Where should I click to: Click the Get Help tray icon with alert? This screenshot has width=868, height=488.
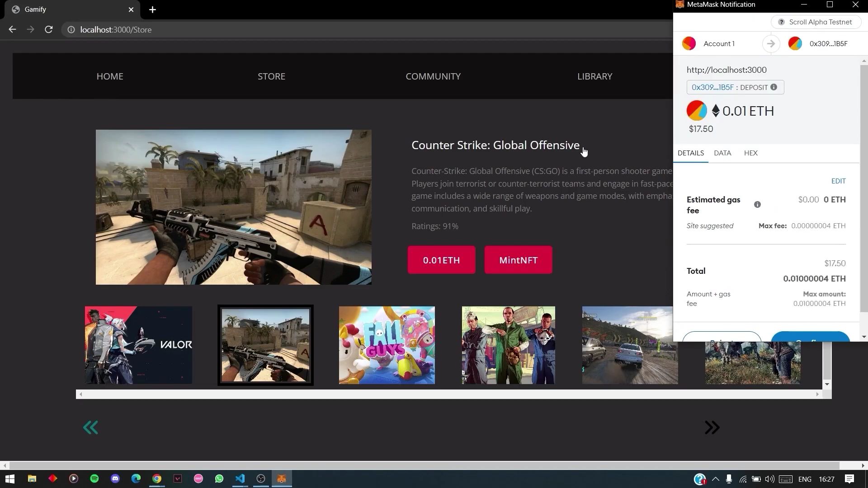(x=700, y=479)
